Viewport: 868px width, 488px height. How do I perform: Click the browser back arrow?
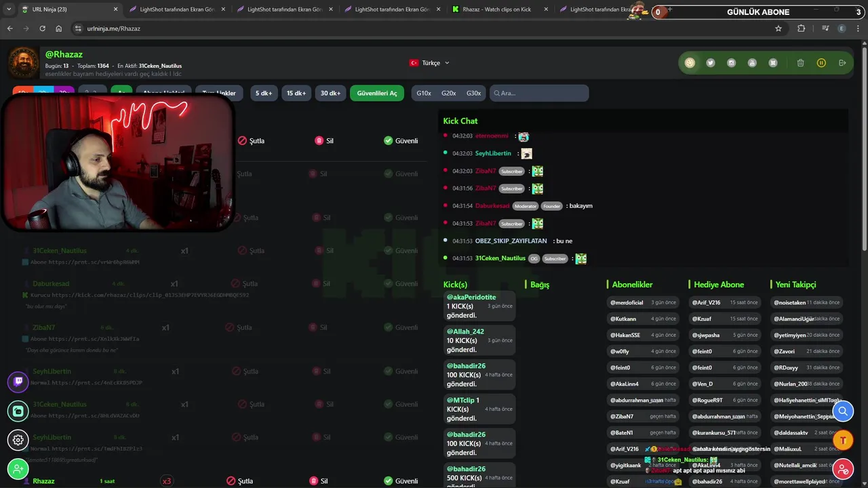[9, 28]
